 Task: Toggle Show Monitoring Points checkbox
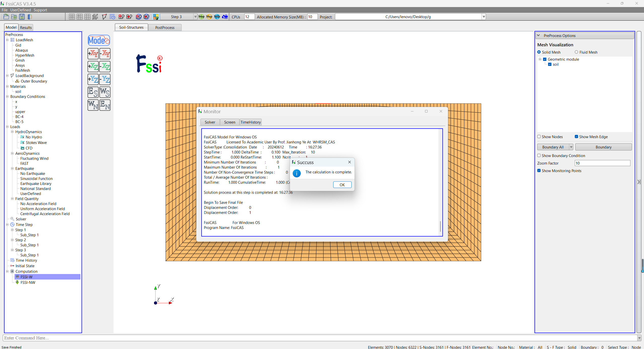click(x=539, y=171)
